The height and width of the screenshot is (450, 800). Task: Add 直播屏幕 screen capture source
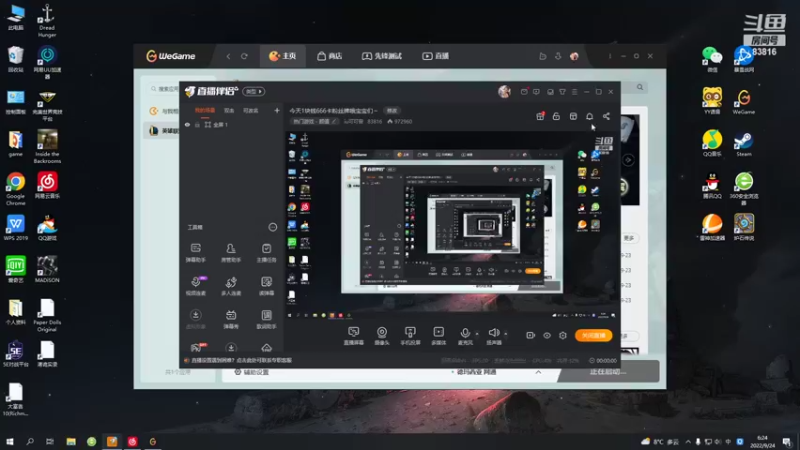(354, 336)
